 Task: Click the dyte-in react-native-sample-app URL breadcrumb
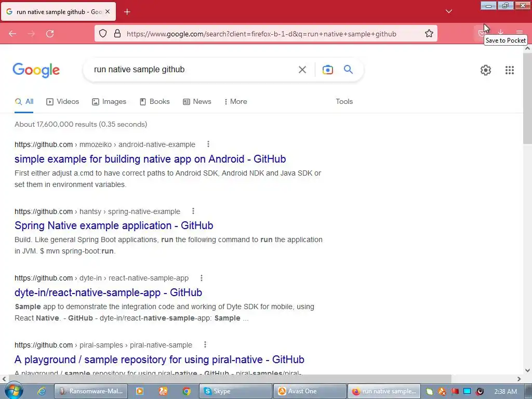coord(101,278)
